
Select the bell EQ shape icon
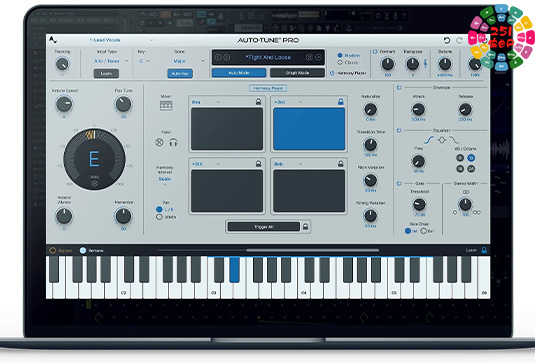click(x=442, y=140)
